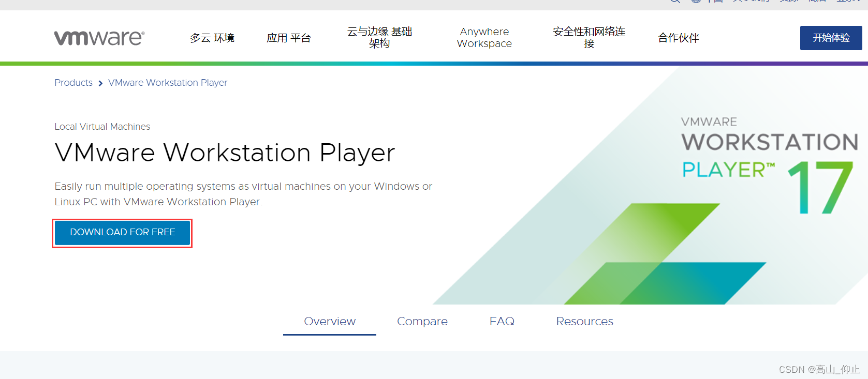
Task: Click VMware Workstation Player breadcrumb link
Action: (168, 83)
